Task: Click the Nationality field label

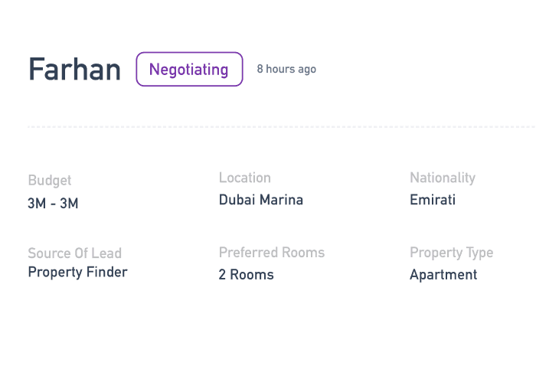Action: click(443, 178)
